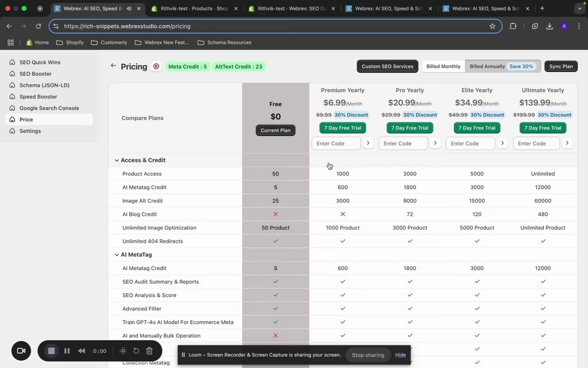Open the browser extensions puzzle icon

513,26
